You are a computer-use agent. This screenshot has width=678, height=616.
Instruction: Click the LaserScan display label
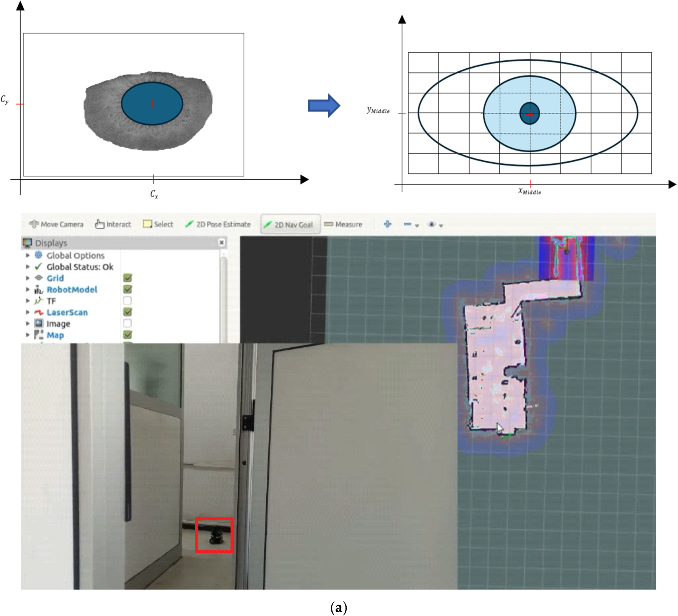(x=67, y=312)
